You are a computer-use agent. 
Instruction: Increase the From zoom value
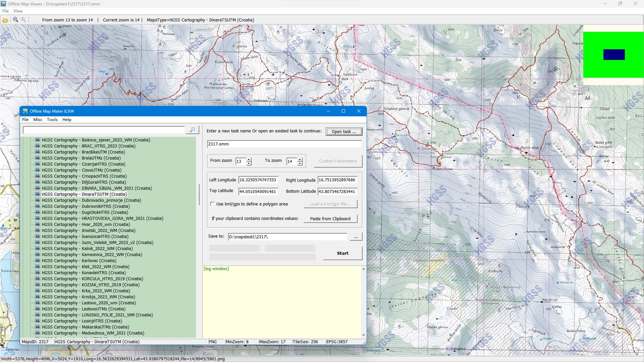coord(249,160)
